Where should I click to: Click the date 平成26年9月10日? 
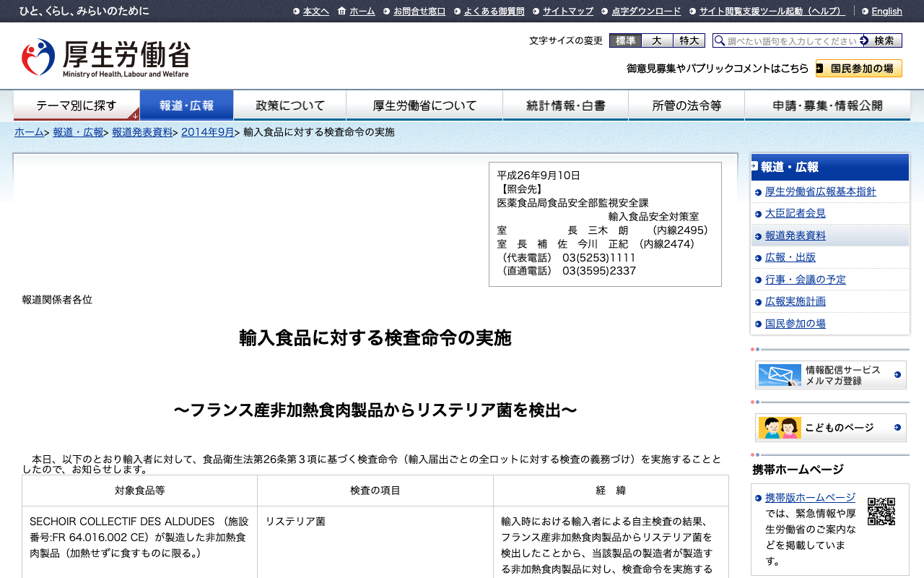[539, 176]
